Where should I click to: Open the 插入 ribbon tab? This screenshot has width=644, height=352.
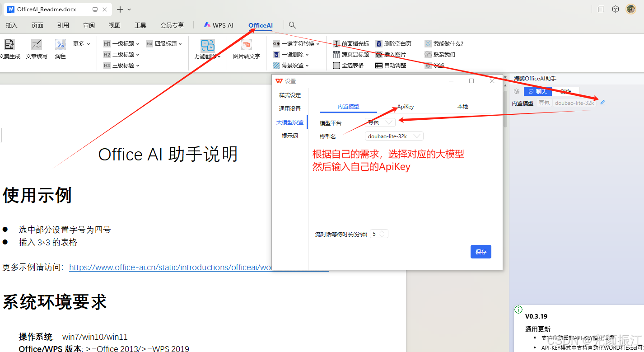pyautogui.click(x=12, y=25)
